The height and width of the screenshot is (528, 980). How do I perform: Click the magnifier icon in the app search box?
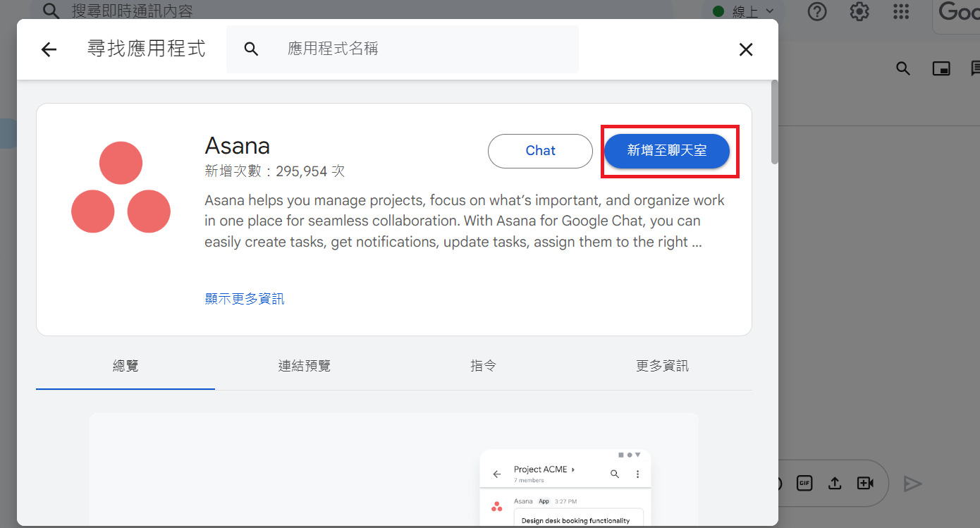tap(251, 49)
